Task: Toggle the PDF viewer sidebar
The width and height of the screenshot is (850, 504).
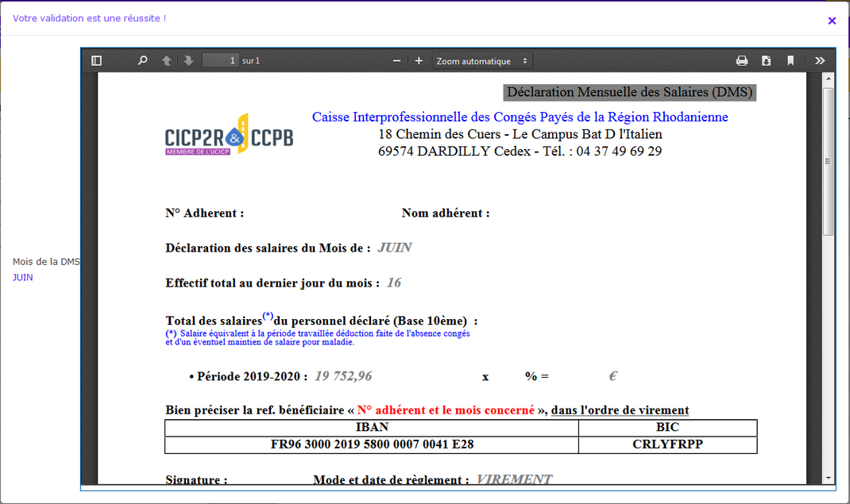Action: pos(96,60)
